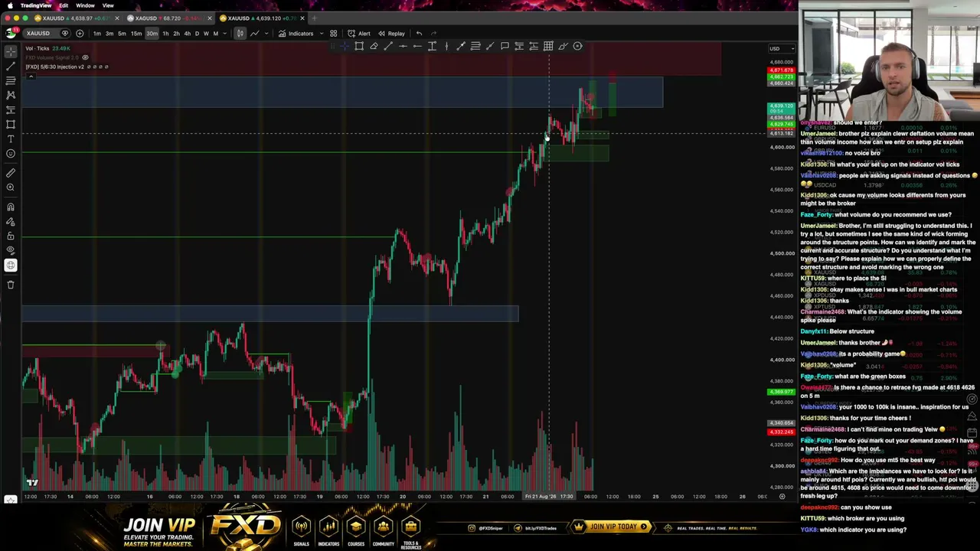Select the callout comment tool in toolbar
980x551 pixels.
click(x=505, y=46)
